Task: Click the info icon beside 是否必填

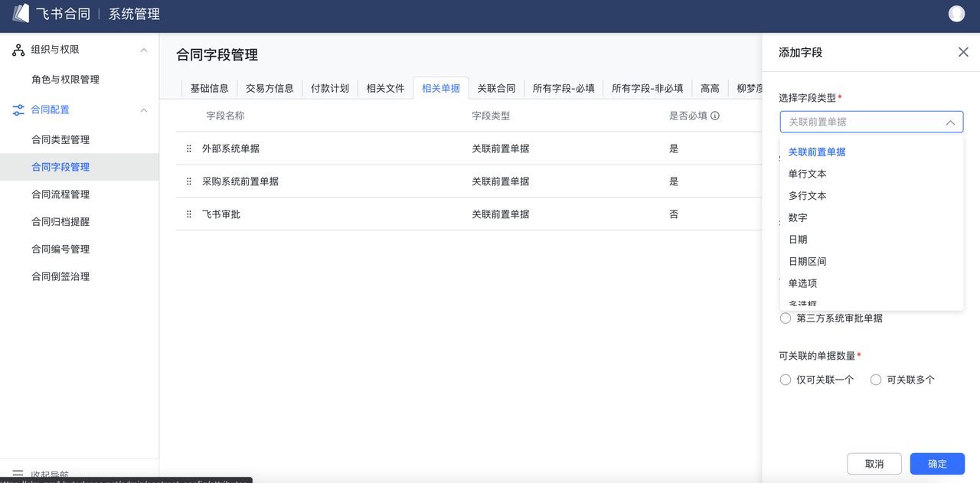Action: pos(715,116)
